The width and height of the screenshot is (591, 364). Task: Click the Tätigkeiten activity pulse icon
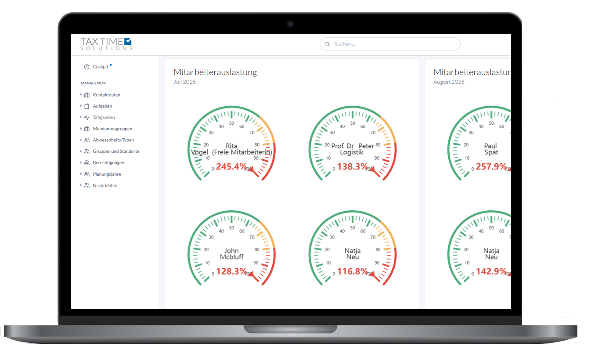point(87,118)
